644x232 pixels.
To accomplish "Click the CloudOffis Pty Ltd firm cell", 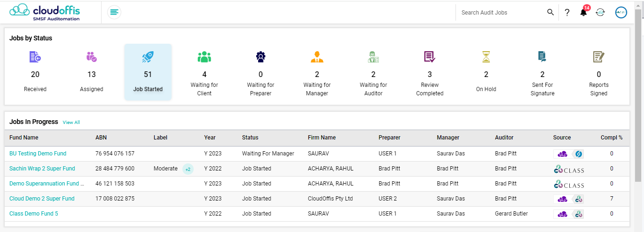I will [330, 199].
